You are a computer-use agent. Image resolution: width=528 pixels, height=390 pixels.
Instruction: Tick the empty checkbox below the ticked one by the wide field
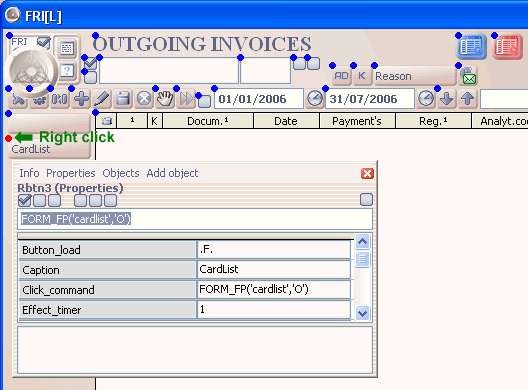(x=90, y=77)
